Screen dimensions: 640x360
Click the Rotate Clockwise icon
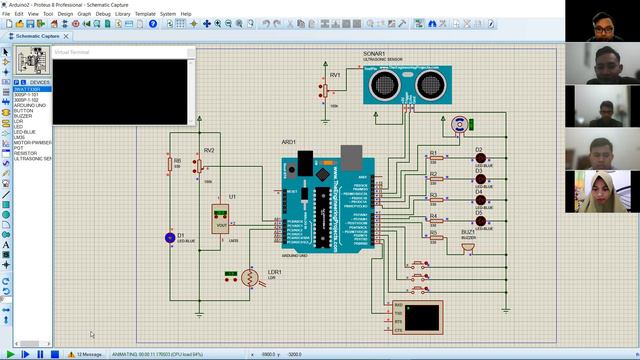(x=6, y=281)
